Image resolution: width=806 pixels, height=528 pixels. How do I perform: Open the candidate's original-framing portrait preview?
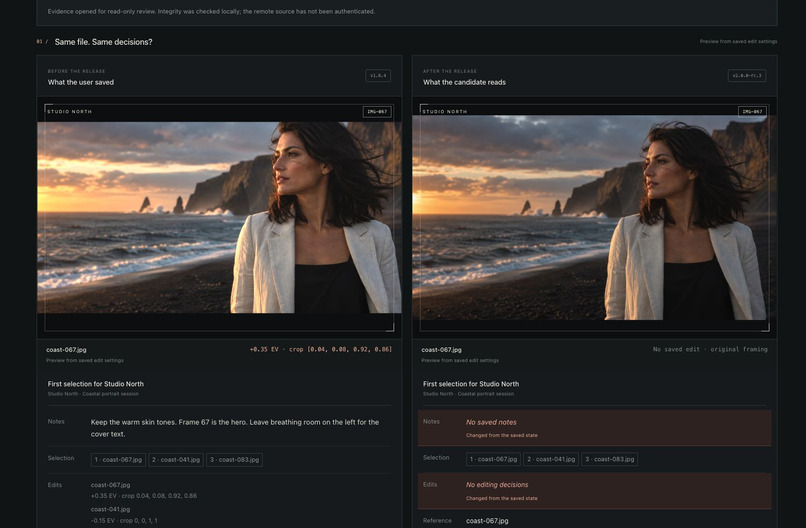click(594, 217)
